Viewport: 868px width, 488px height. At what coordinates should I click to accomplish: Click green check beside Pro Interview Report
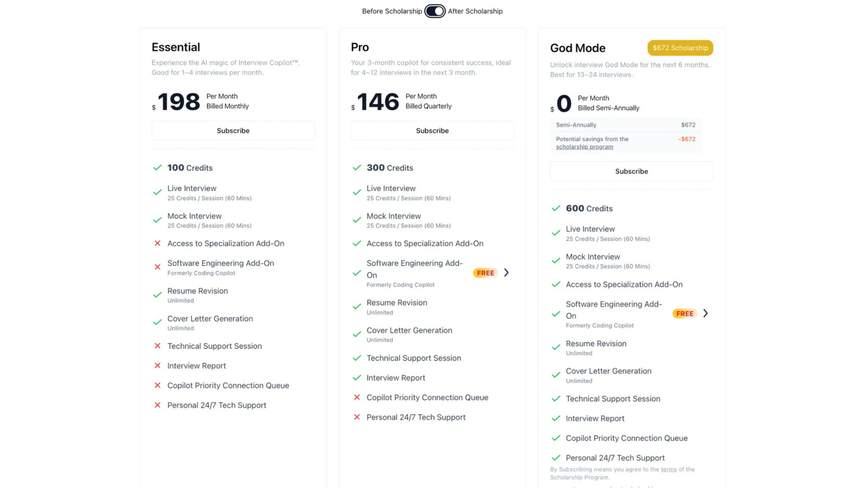(357, 378)
